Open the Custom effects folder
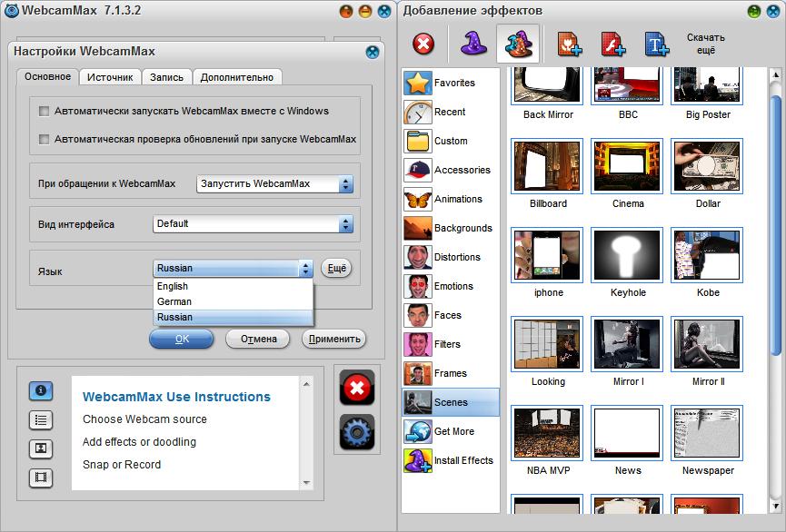Viewport: 786px width, 532px height. coord(451,141)
